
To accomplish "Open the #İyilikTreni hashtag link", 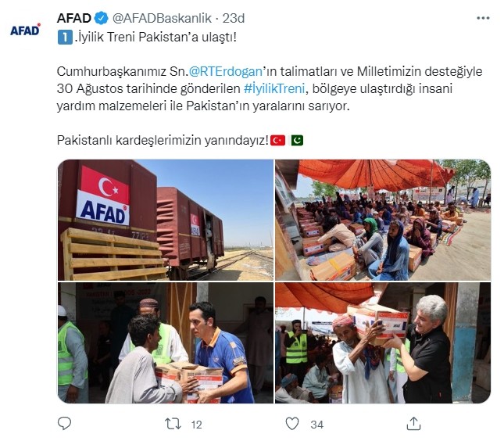I will point(274,88).
